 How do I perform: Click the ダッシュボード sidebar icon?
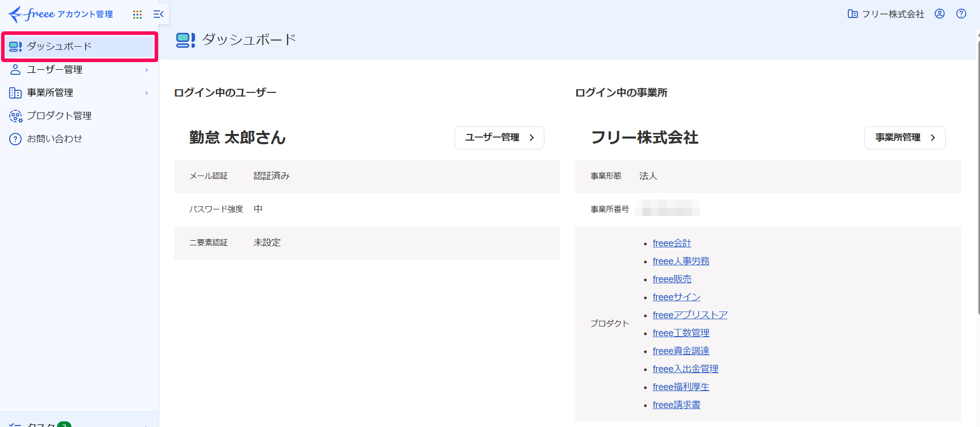click(x=15, y=47)
